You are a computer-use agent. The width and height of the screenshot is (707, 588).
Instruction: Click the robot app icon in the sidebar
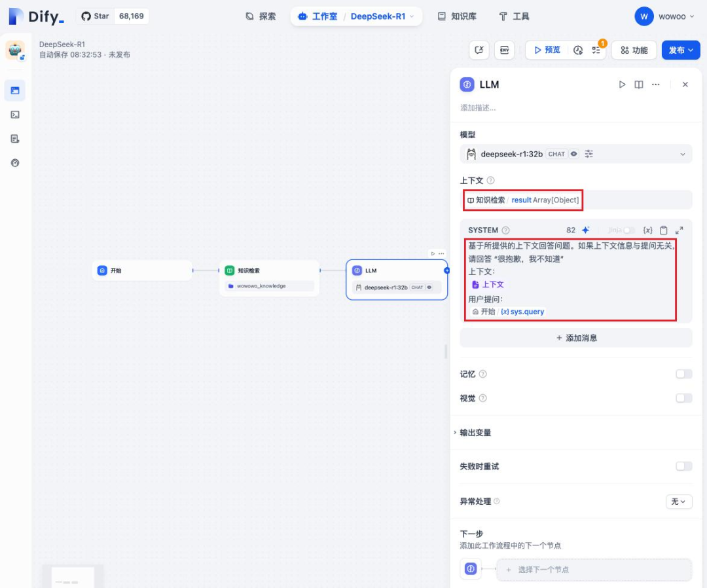coord(15,50)
